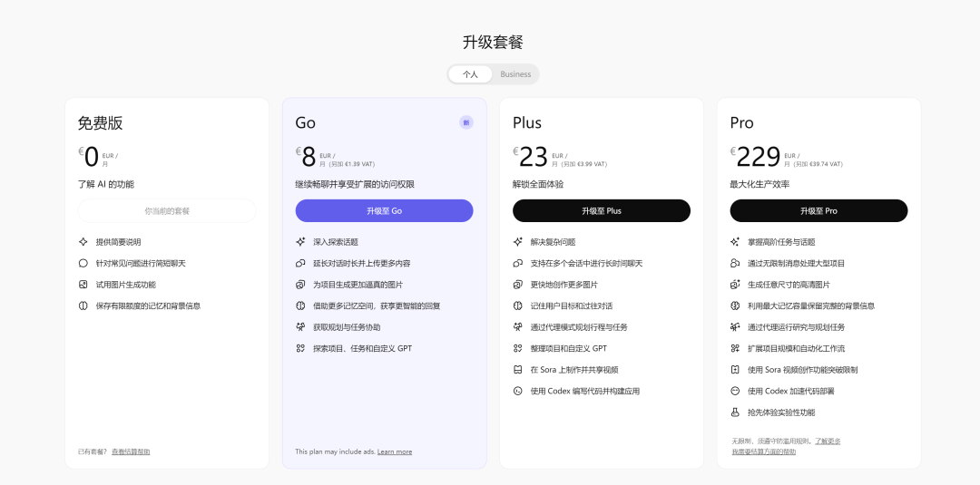Click the sparkle icon beside 解决复杂问题
Viewport: 980px width, 485px height.
coord(517,242)
